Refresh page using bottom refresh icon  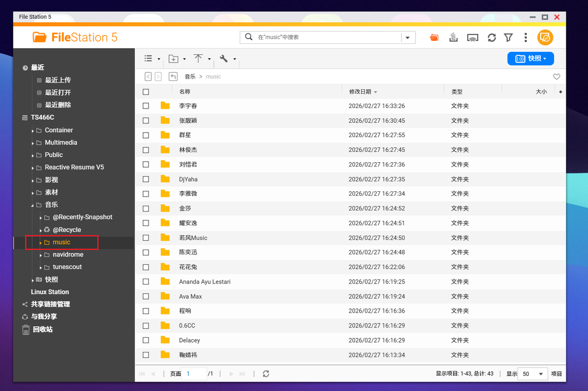coord(266,374)
